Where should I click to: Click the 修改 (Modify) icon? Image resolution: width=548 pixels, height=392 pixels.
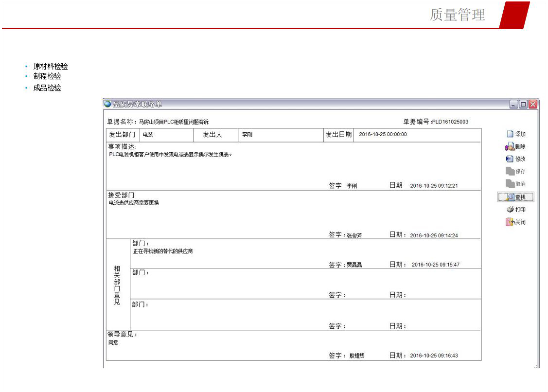[510, 159]
